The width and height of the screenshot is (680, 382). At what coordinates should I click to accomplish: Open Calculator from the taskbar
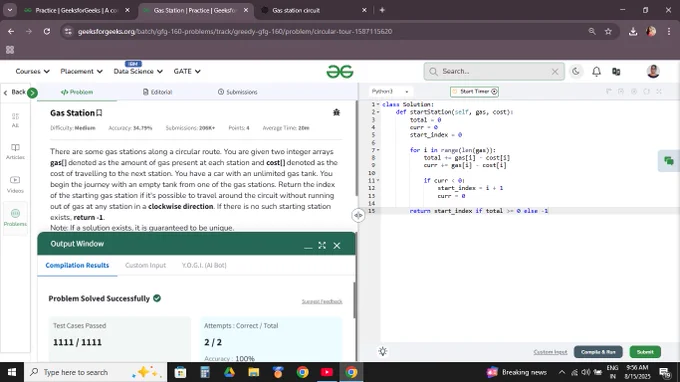tap(205, 372)
